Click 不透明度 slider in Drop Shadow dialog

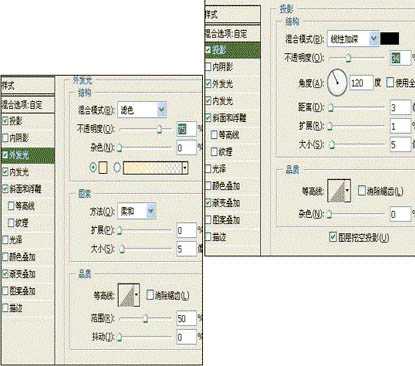point(357,58)
